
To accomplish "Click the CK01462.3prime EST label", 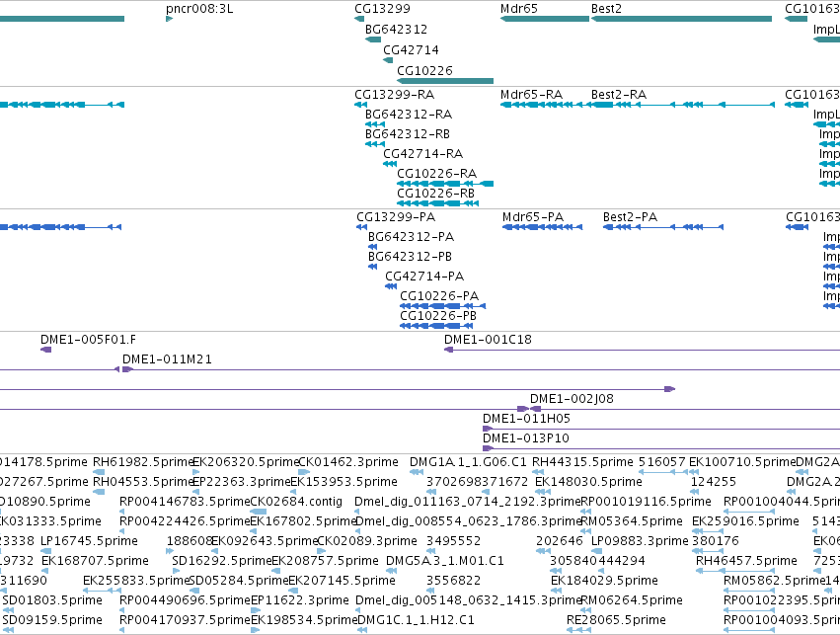I will [348, 462].
